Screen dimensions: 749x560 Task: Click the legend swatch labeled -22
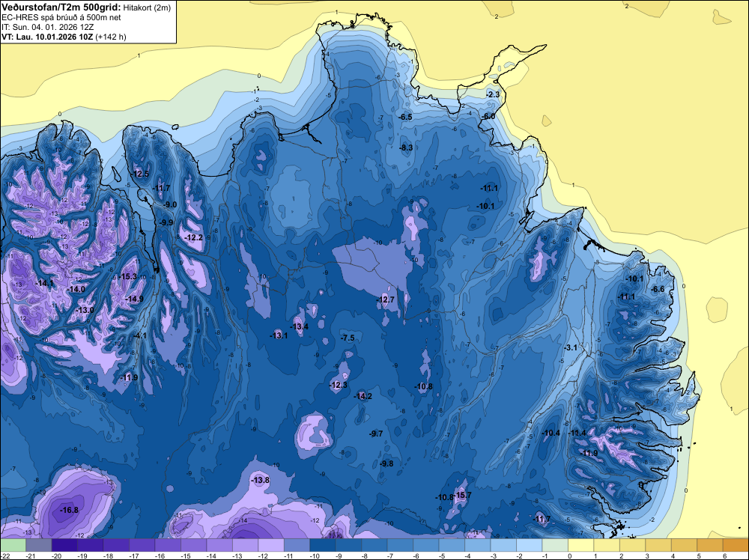point(13,545)
